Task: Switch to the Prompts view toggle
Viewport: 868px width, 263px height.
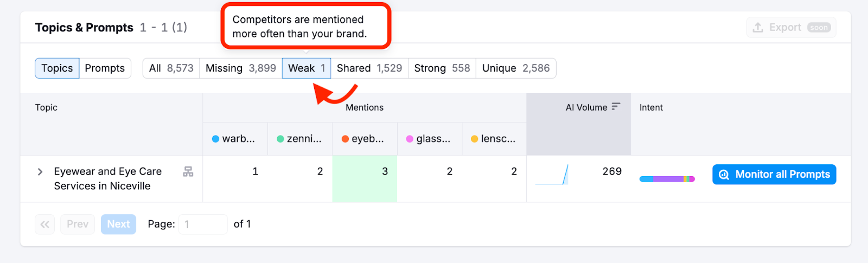Action: [105, 68]
